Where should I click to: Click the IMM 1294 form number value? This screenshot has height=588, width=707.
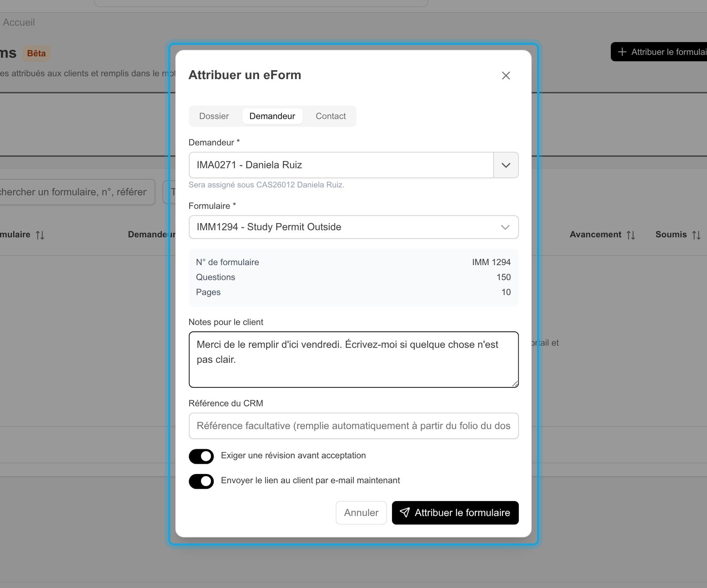coord(491,262)
